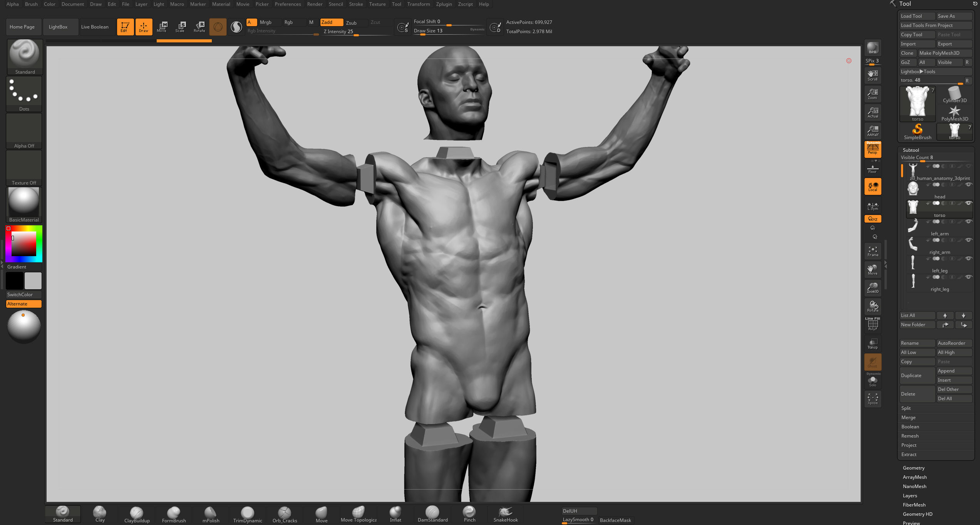This screenshot has height=525, width=980.
Task: Select the Zoom document icon
Action: coord(873,94)
